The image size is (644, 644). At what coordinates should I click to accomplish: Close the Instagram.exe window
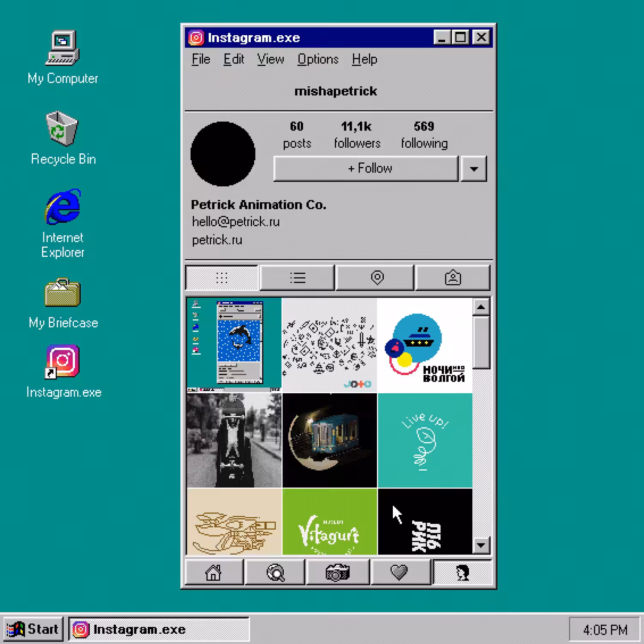481,38
